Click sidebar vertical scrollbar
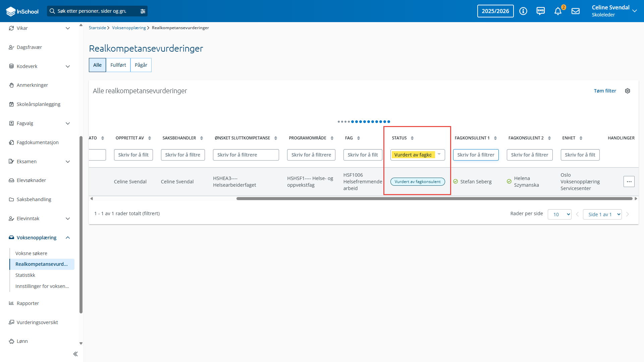The width and height of the screenshot is (644, 362). click(x=81, y=225)
